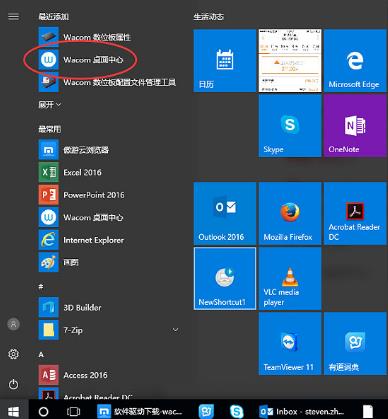The image size is (388, 419).
Task: Open the Skype tile
Action: click(x=290, y=125)
